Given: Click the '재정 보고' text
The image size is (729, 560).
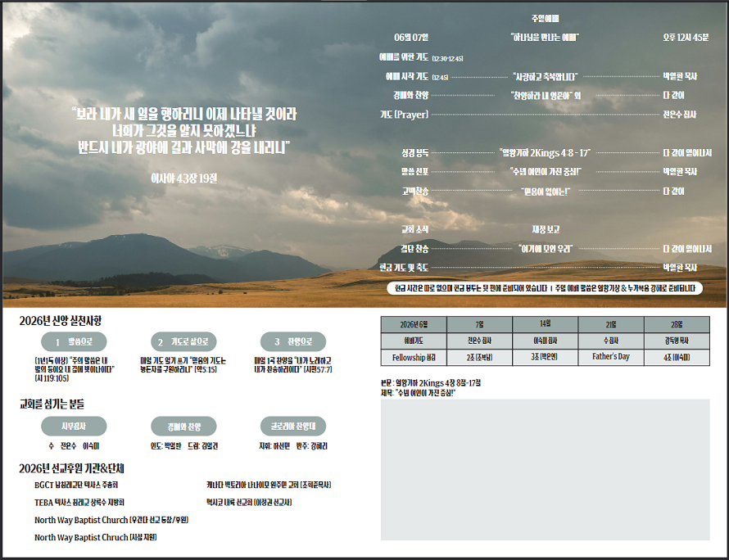Looking at the screenshot, I should click(546, 229).
